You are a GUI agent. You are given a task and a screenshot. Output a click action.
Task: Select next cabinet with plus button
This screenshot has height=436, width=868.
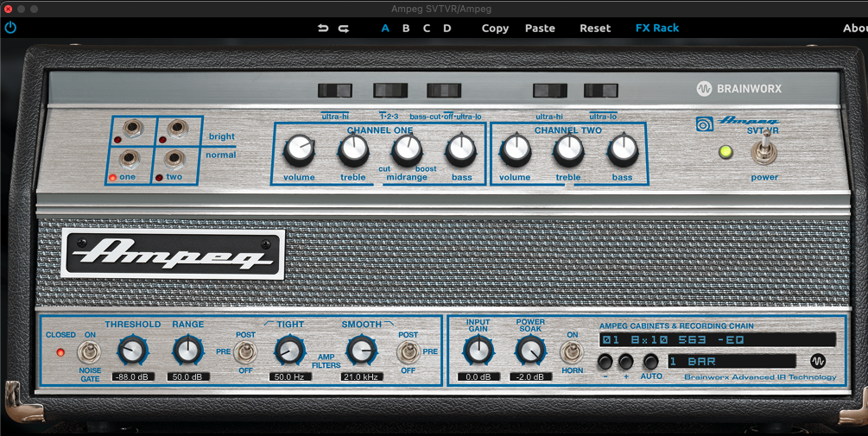click(x=626, y=362)
